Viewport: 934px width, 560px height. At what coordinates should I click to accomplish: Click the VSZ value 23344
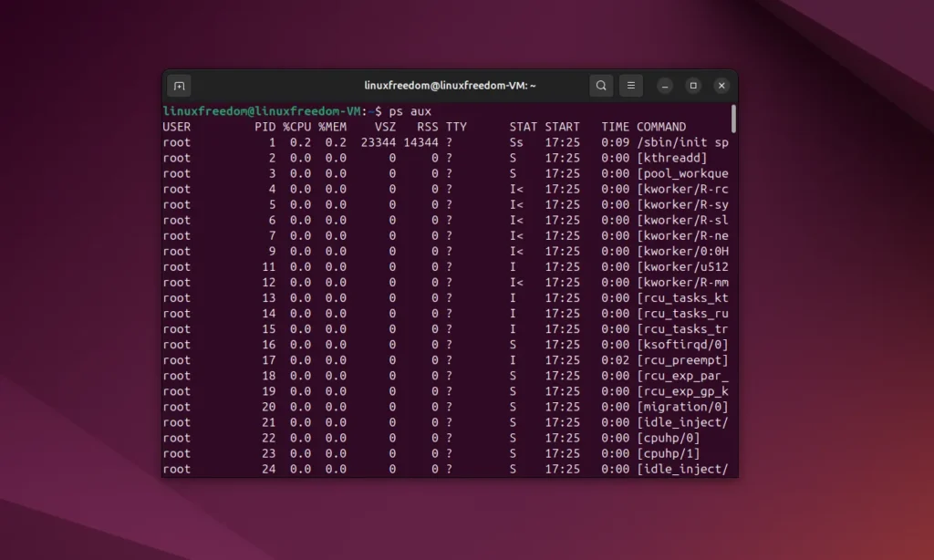[379, 142]
